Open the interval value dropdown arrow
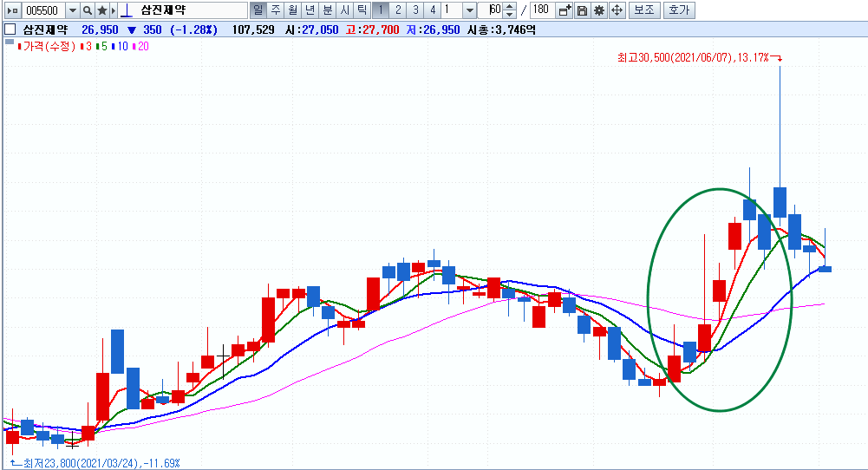This screenshot has height=470, width=868. (469, 10)
